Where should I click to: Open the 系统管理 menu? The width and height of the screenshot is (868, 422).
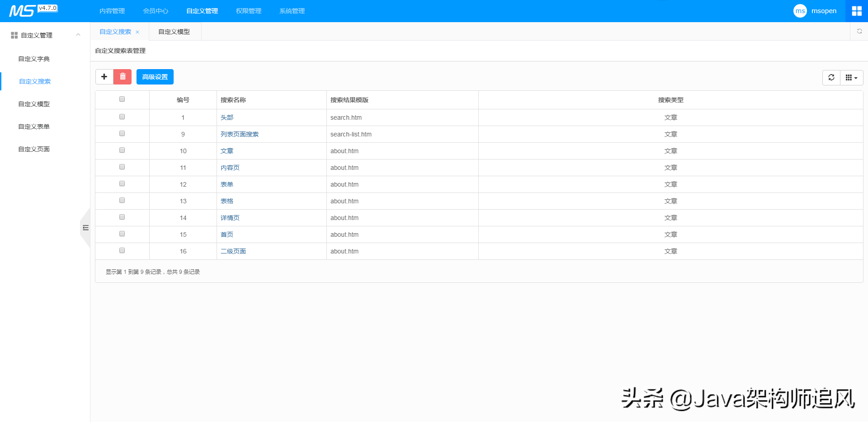[x=292, y=10]
